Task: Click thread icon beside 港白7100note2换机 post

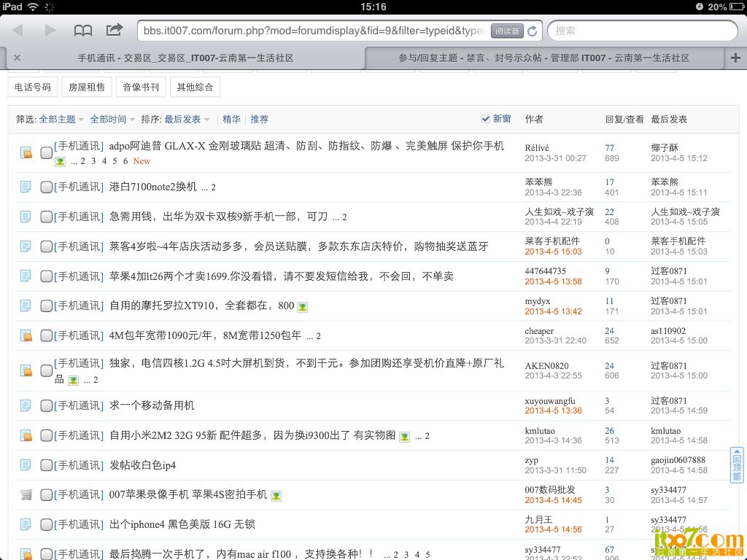Action: (x=26, y=187)
